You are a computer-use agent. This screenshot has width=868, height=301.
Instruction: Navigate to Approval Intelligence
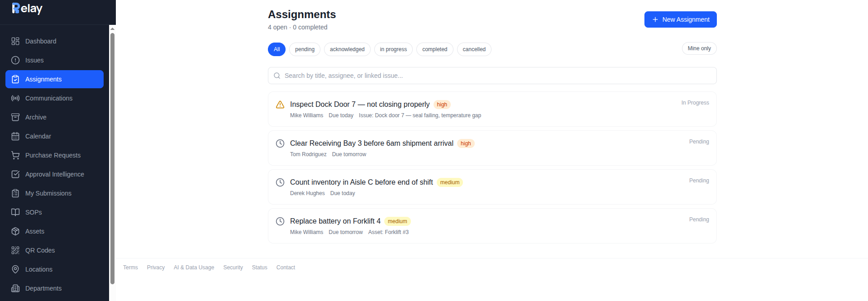pos(54,174)
